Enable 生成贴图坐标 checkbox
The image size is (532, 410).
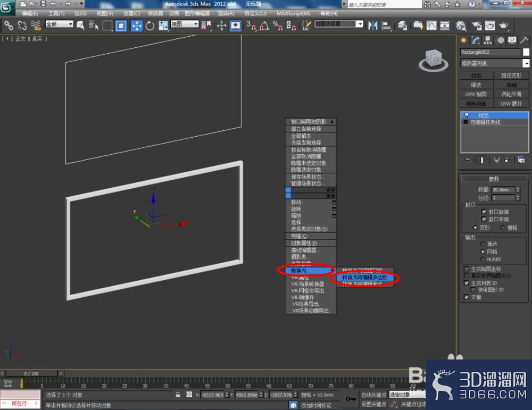click(467, 269)
